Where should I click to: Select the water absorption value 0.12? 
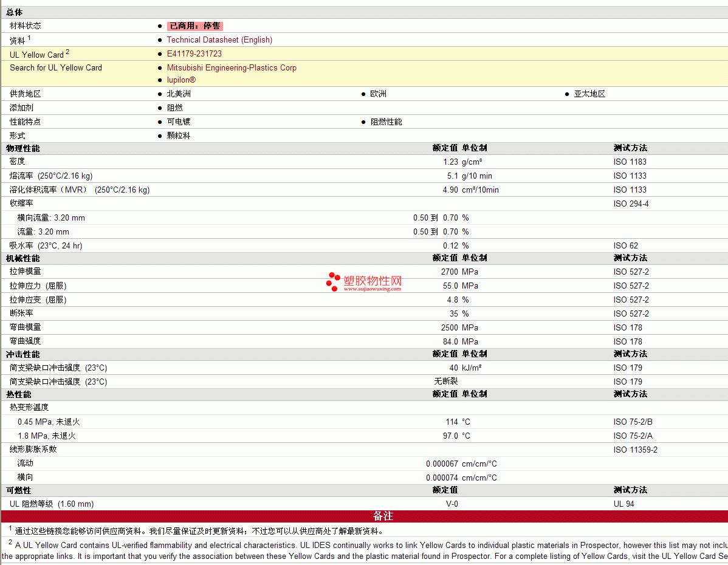click(x=450, y=245)
